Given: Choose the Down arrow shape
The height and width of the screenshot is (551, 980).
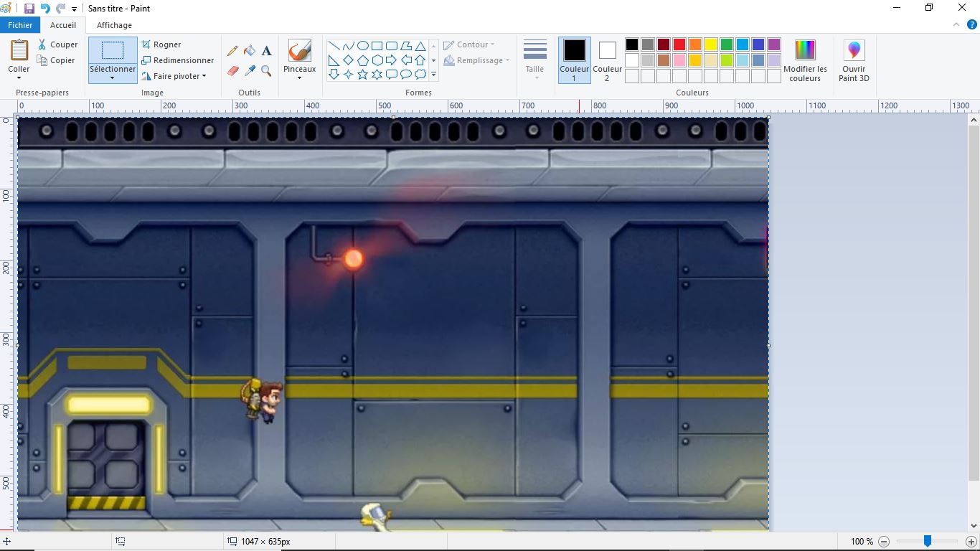Looking at the screenshot, I should [x=334, y=74].
